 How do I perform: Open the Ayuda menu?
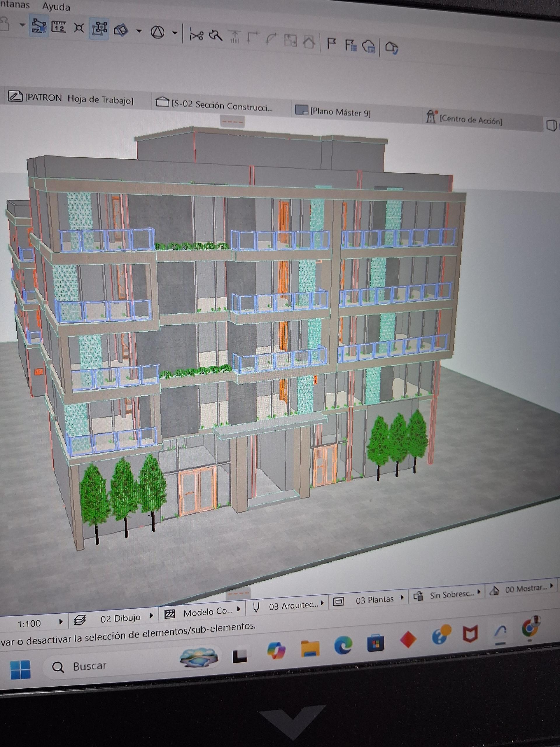click(56, 7)
